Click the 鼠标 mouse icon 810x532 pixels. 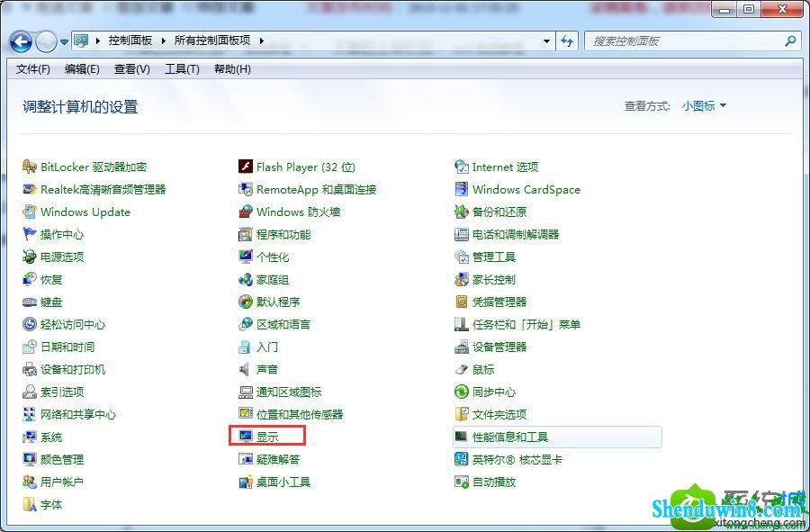(x=462, y=369)
